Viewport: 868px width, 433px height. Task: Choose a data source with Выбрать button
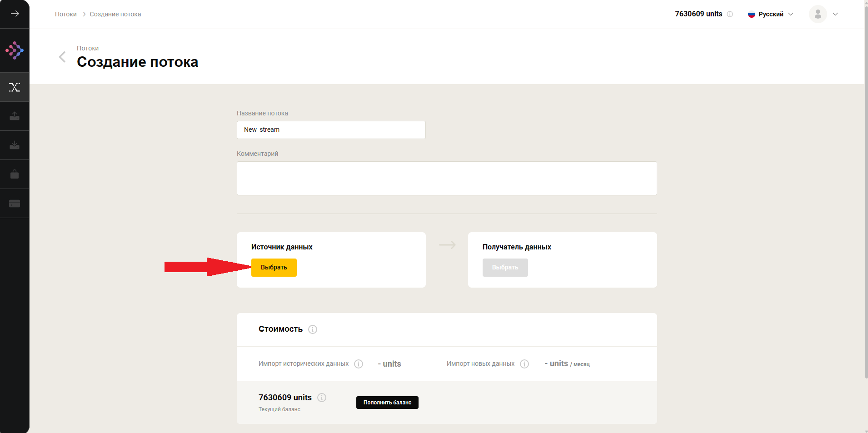click(274, 268)
